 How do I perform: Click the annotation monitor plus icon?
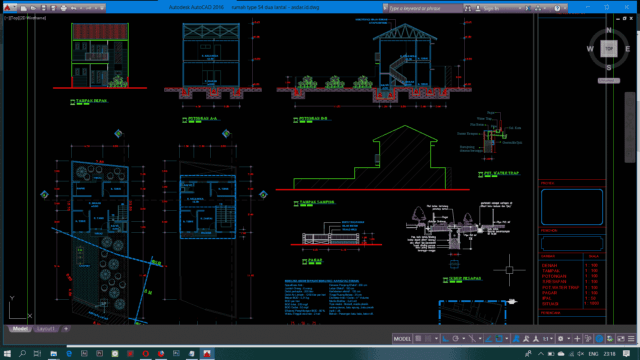577,339
